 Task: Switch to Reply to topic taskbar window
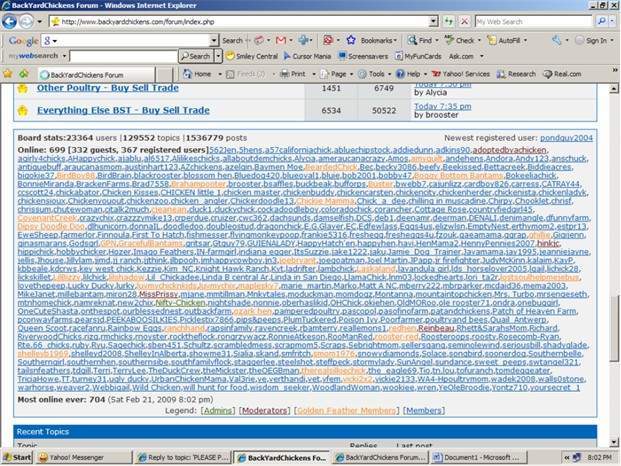tap(183, 457)
